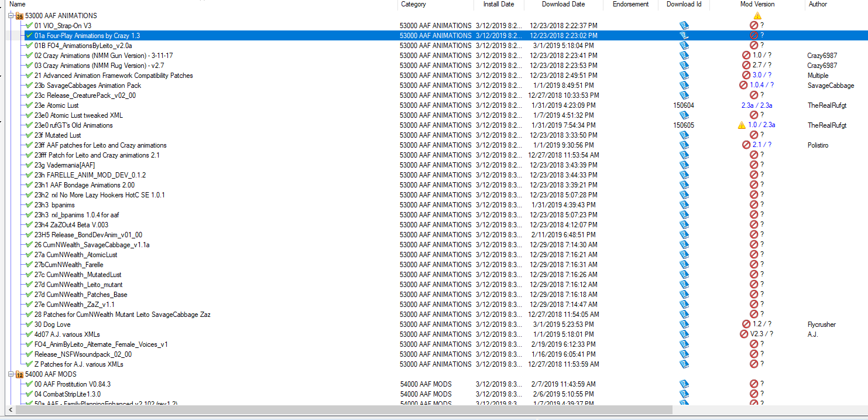Toggle the green checkmark for 04 CombatStripLite1.3.0

click(29, 394)
